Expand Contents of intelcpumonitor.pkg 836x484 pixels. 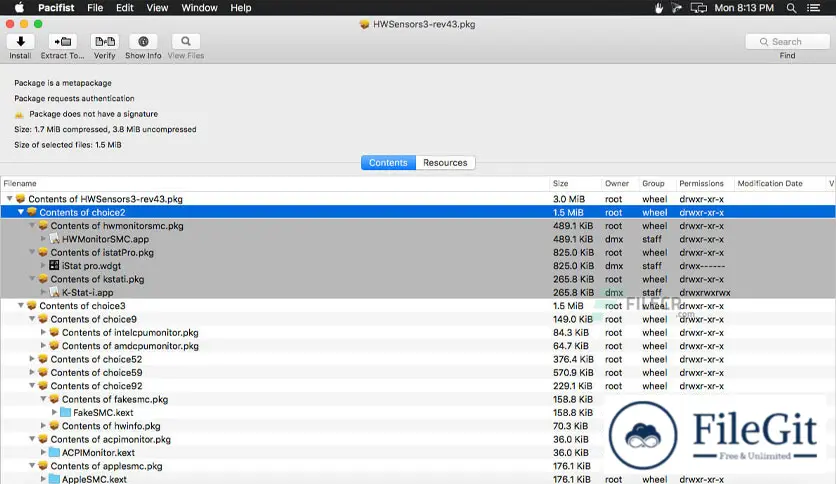(43, 332)
